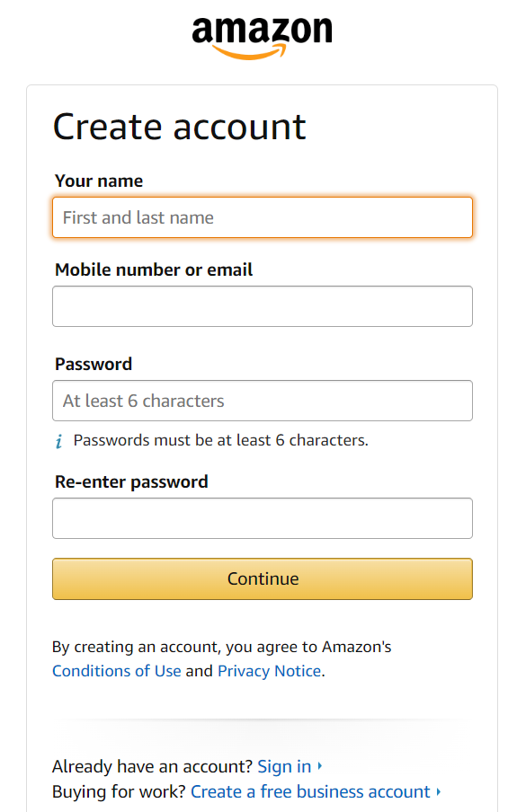
Task: Click the Password label text
Action: 94,364
